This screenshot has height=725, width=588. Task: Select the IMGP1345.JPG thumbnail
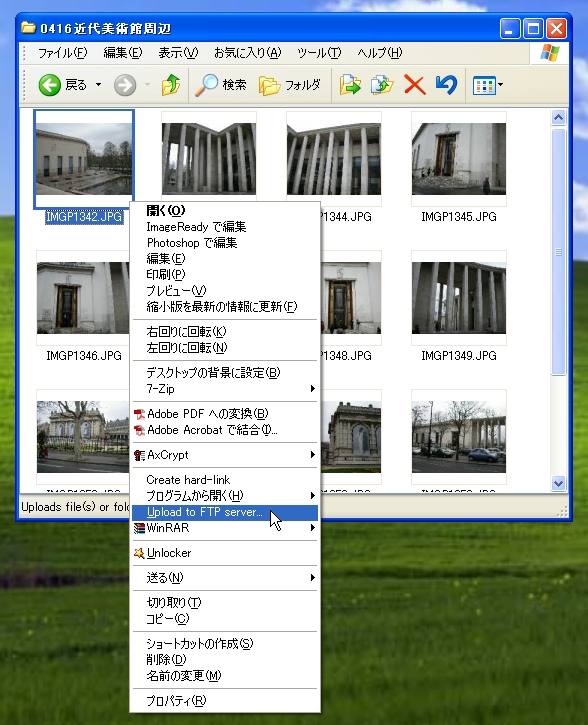pos(459,159)
